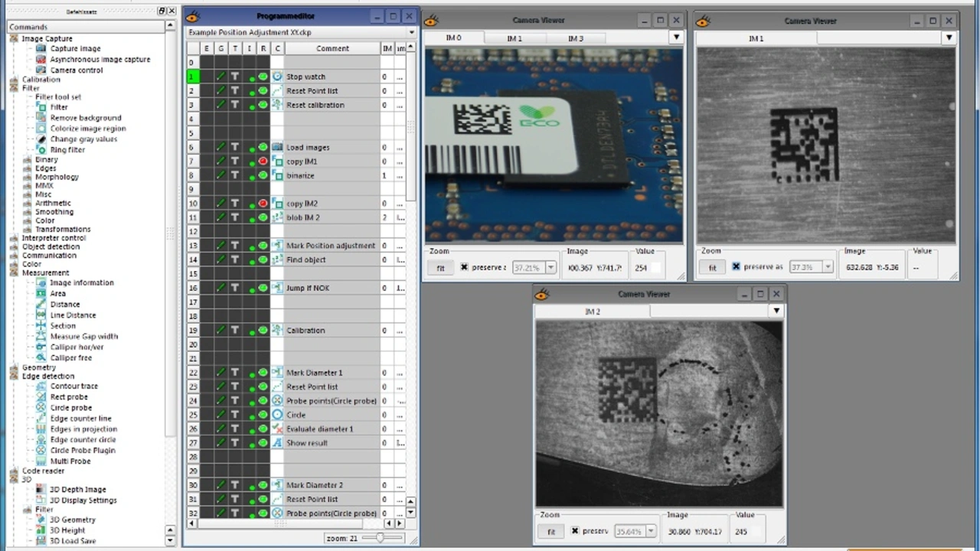The image size is (980, 551).
Task: Toggle the green status of Stop watch row
Action: 263,77
